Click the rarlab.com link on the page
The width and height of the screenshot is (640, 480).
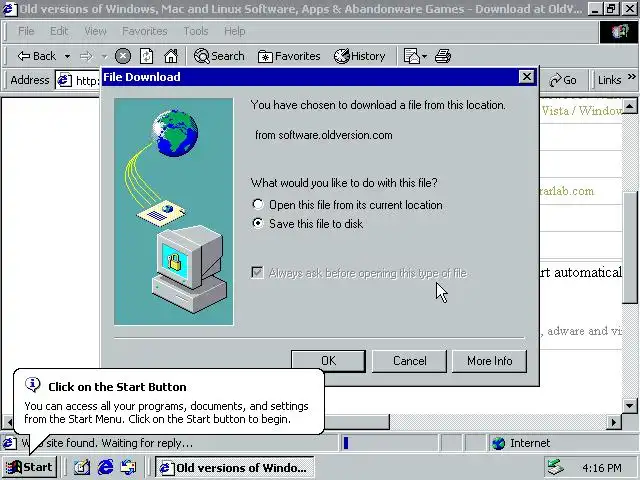pos(567,191)
